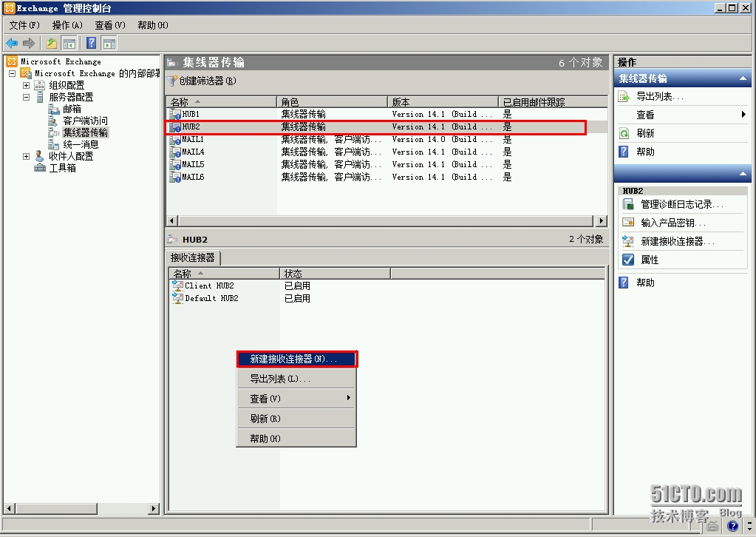The width and height of the screenshot is (756, 537).
Task: Sort by 版本 column header
Action: tap(443, 102)
